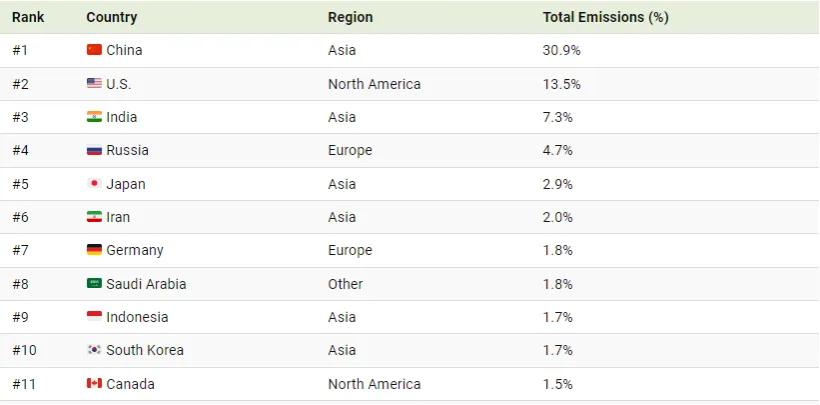Click Germany's Europe region cell
Image resolution: width=820 pixels, height=405 pixels.
pyautogui.click(x=350, y=250)
